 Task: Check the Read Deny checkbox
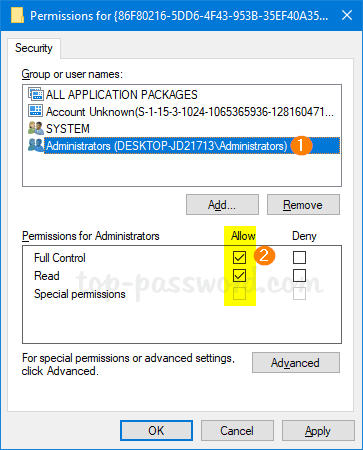coord(299,275)
